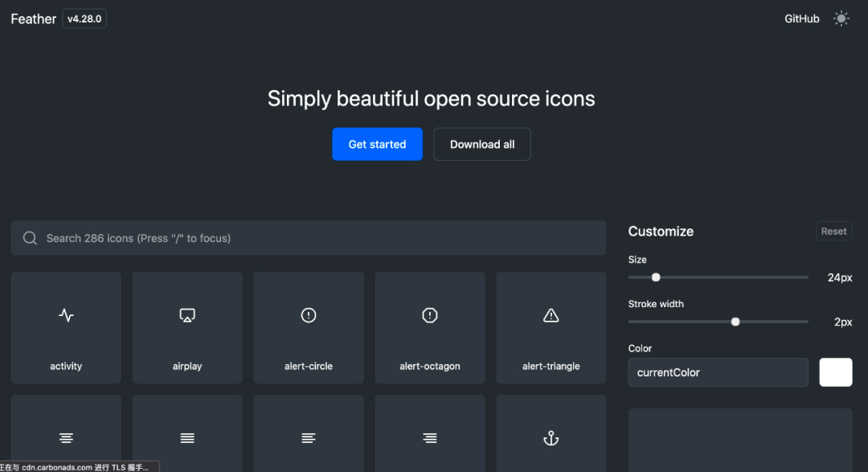This screenshot has height=472, width=868.
Task: Open the v4.28.0 version badge
Action: pos(84,18)
